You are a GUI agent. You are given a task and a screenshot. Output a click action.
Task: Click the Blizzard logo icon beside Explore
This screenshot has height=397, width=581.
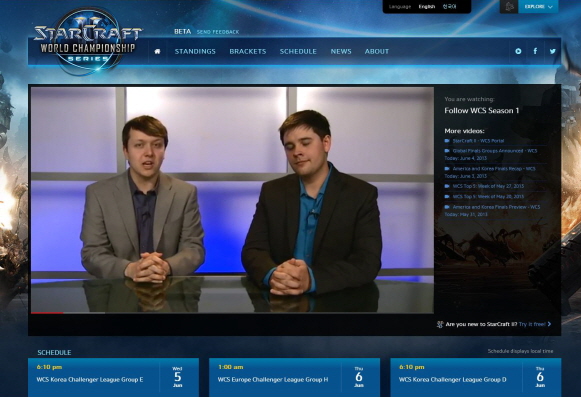[x=509, y=6]
